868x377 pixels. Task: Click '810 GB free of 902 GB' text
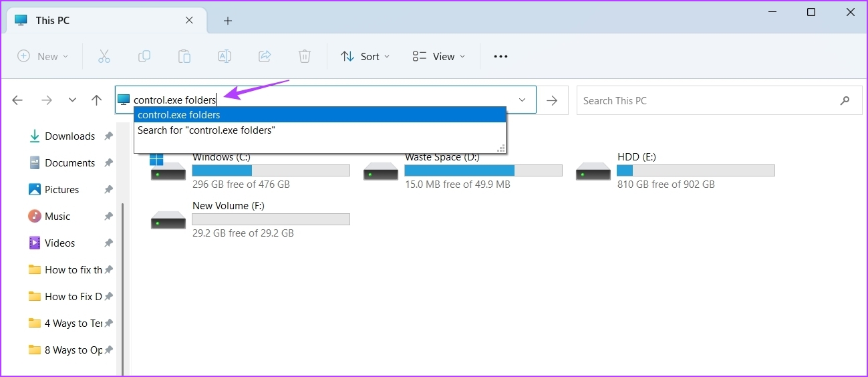point(666,184)
